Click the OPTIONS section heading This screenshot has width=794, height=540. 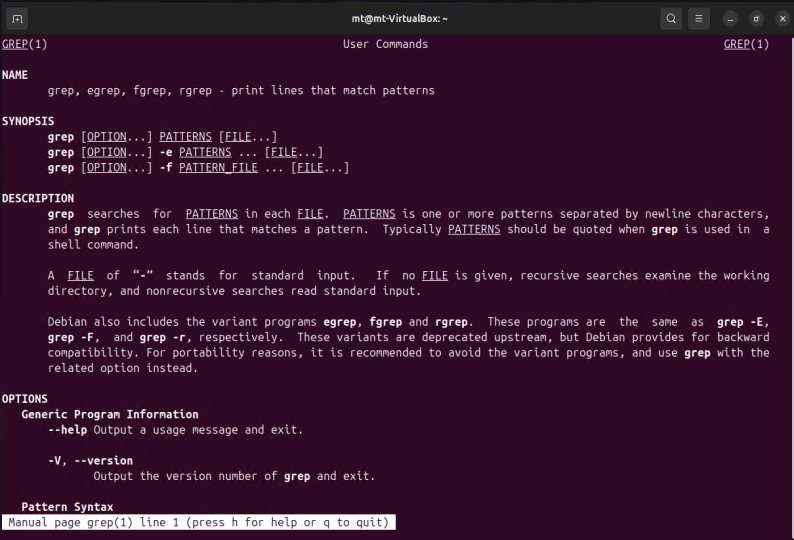(x=24, y=399)
